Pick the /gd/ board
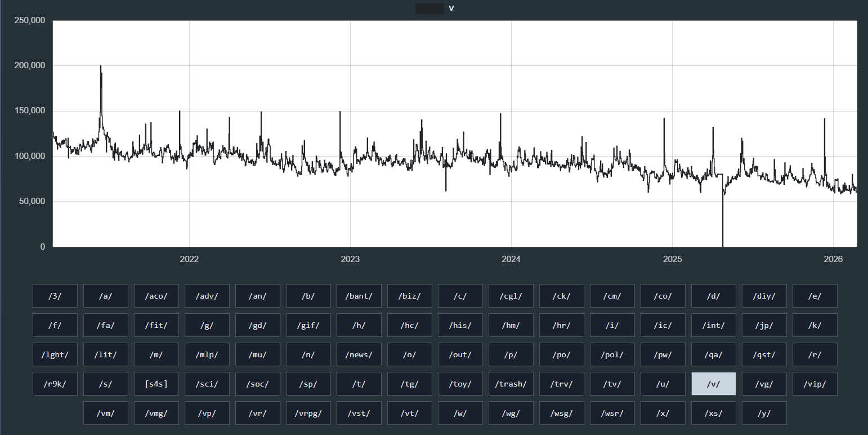 pos(258,325)
